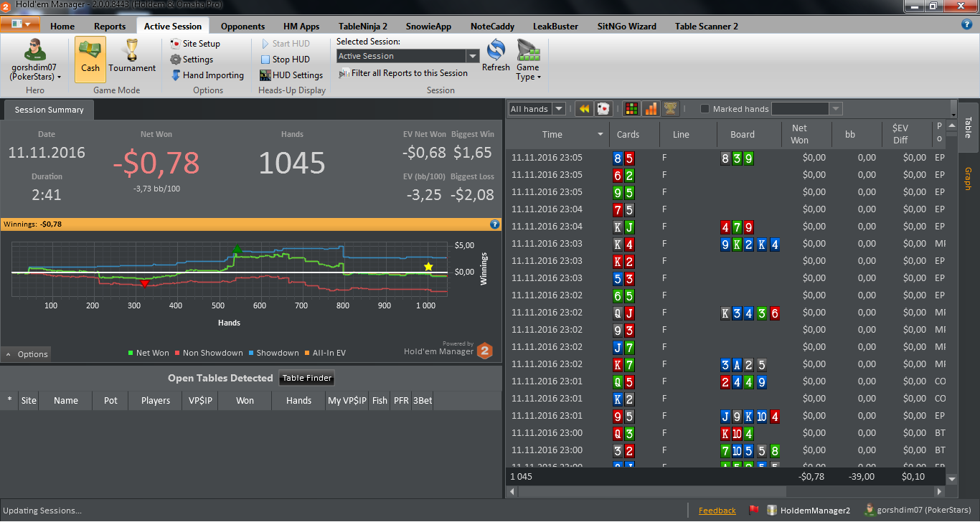Click the yellow star marker on graph
Screen dimensions: 980x522
(x=428, y=267)
